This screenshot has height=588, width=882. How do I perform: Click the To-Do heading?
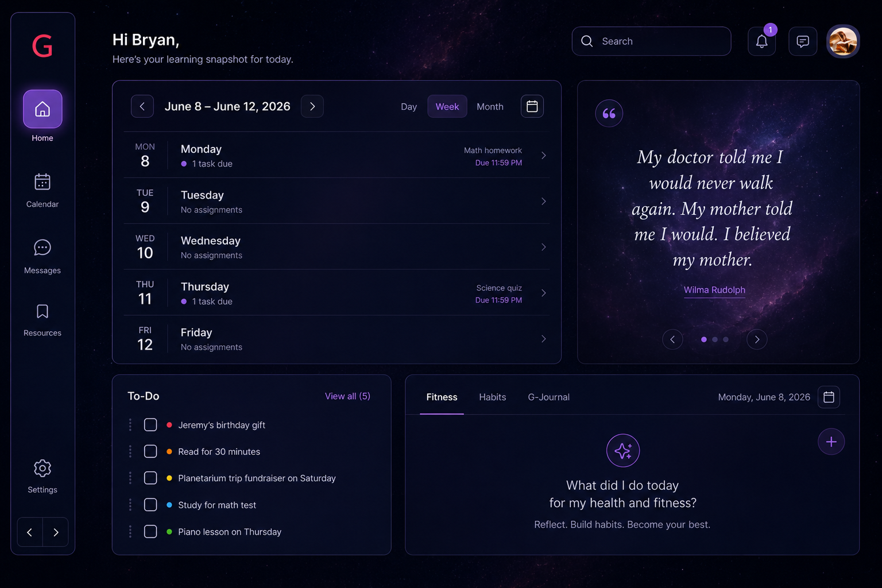tap(144, 396)
